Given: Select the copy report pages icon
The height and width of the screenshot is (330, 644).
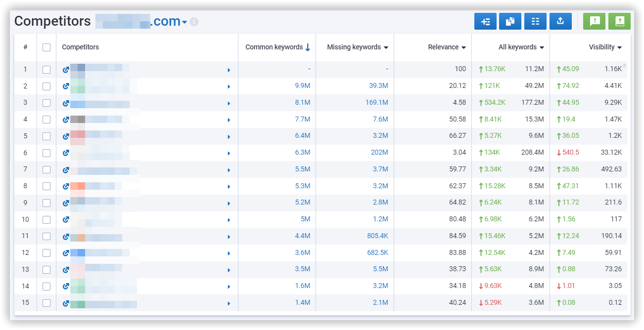Looking at the screenshot, I should (510, 21).
